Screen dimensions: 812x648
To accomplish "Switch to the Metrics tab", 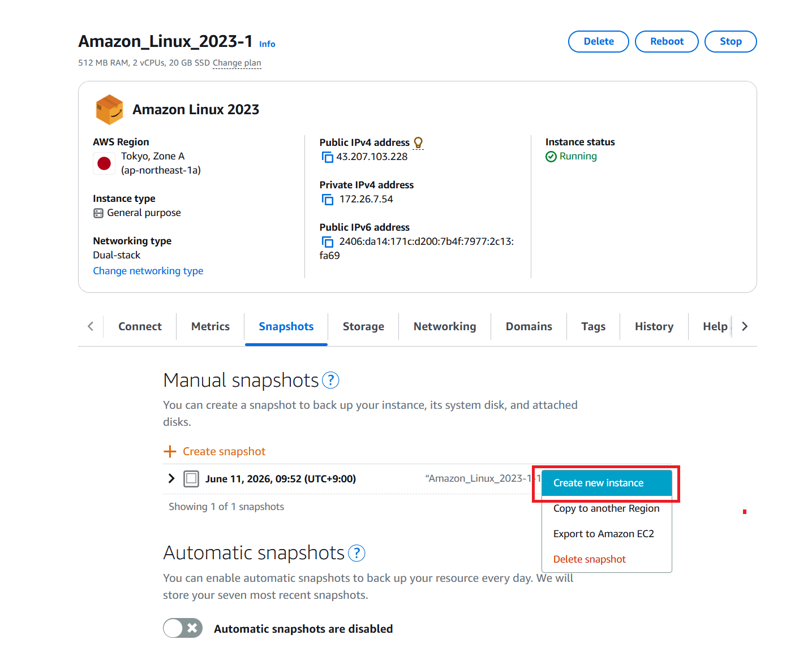I will point(210,326).
